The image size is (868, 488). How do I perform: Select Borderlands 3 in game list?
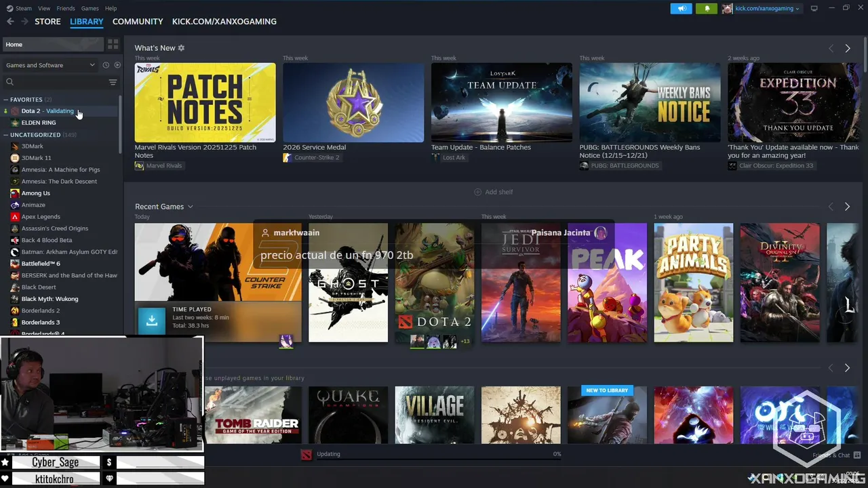(x=40, y=323)
